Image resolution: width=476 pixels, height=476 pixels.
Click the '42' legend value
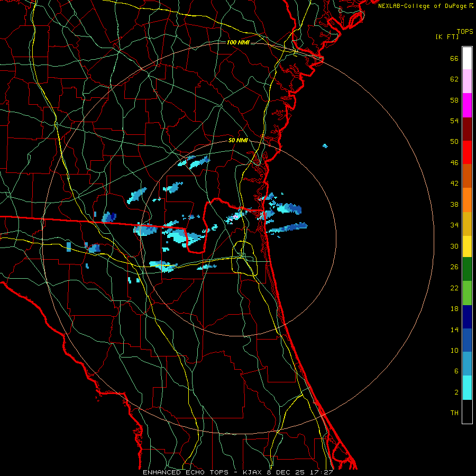[x=454, y=184]
